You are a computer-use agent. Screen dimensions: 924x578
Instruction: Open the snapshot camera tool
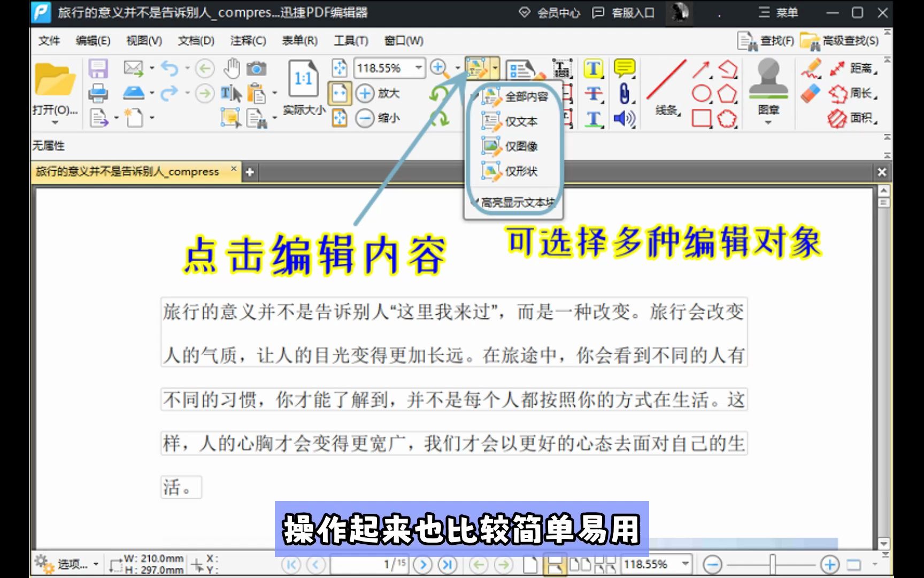(257, 68)
